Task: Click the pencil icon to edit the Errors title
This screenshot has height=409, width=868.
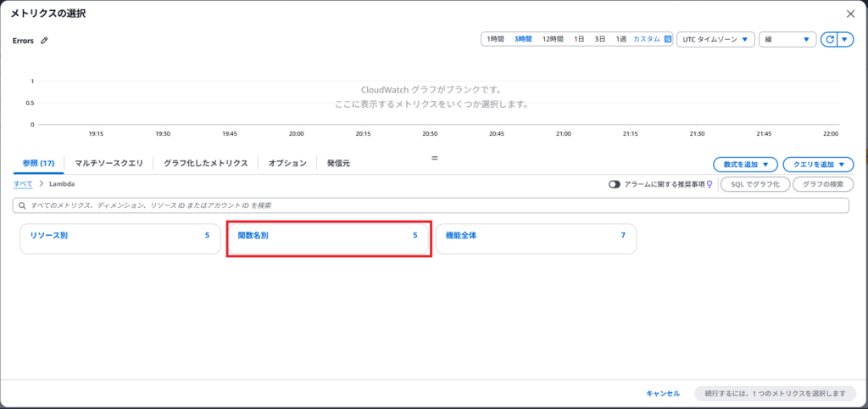Action: pyautogui.click(x=44, y=40)
